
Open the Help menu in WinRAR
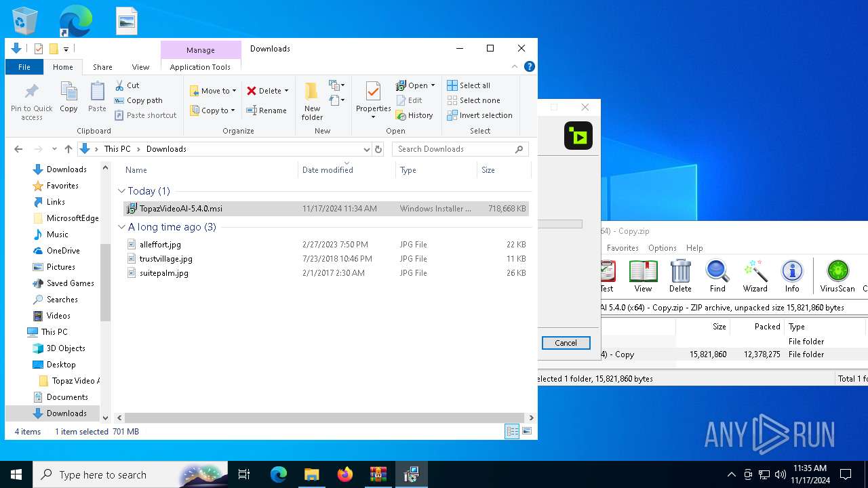click(694, 248)
